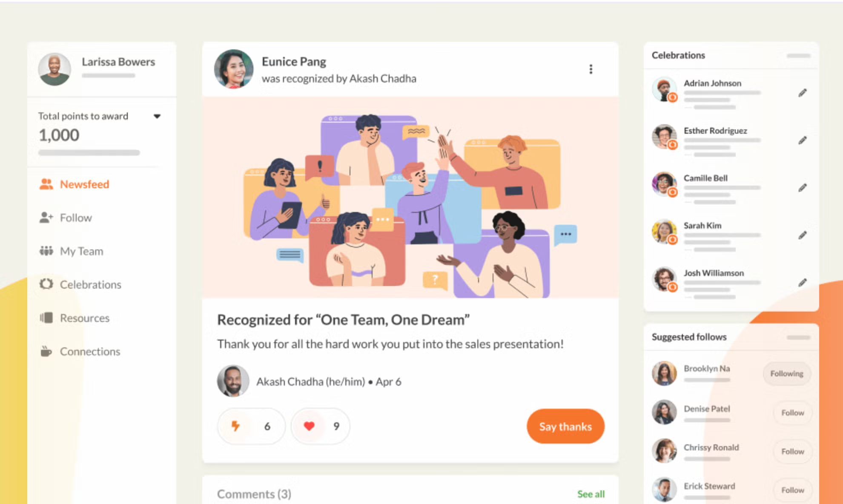Follow Chrissy Ronald
The width and height of the screenshot is (843, 504).
click(792, 451)
